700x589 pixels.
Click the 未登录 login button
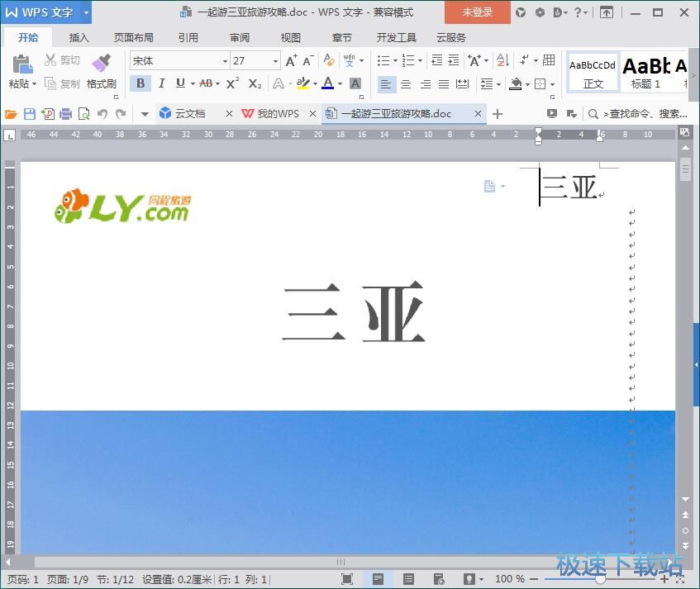click(477, 12)
